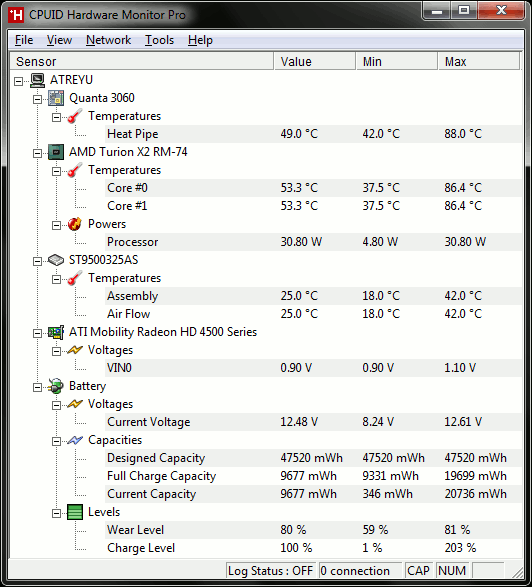The image size is (532, 587).
Task: Click the Capacities graph icon
Action: click(75, 440)
